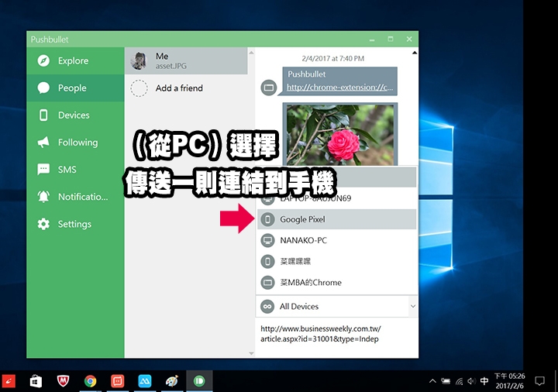Click the chat scrollbar up arrow

tap(415, 53)
